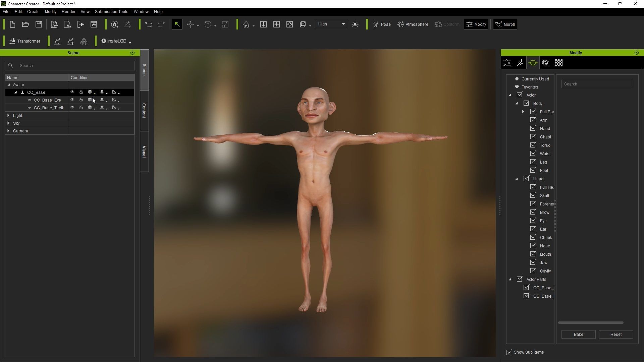Open CC_Base display mode dropdown
644x362 pixels.
tap(91, 92)
